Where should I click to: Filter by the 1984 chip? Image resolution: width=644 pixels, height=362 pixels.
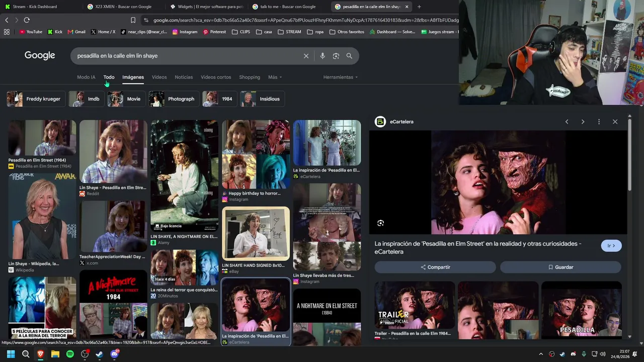219,99
